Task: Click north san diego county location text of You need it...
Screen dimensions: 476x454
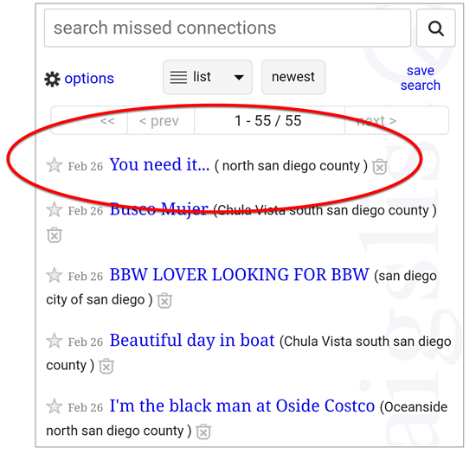Action: (291, 166)
